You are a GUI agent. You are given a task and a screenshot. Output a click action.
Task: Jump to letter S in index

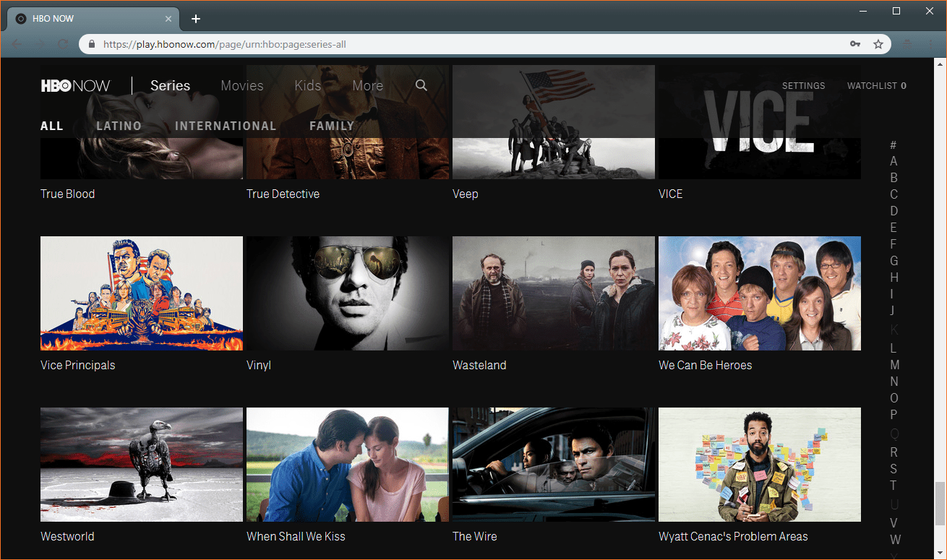pyautogui.click(x=894, y=469)
